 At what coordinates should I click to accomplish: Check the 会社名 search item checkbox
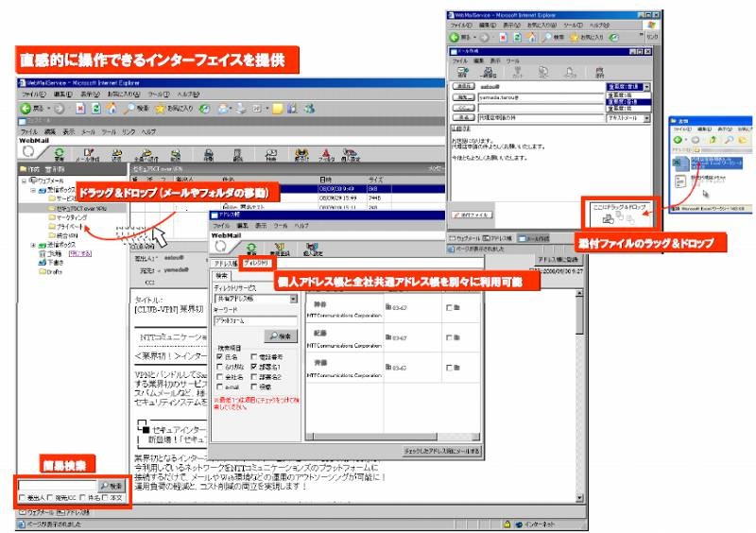coord(219,377)
